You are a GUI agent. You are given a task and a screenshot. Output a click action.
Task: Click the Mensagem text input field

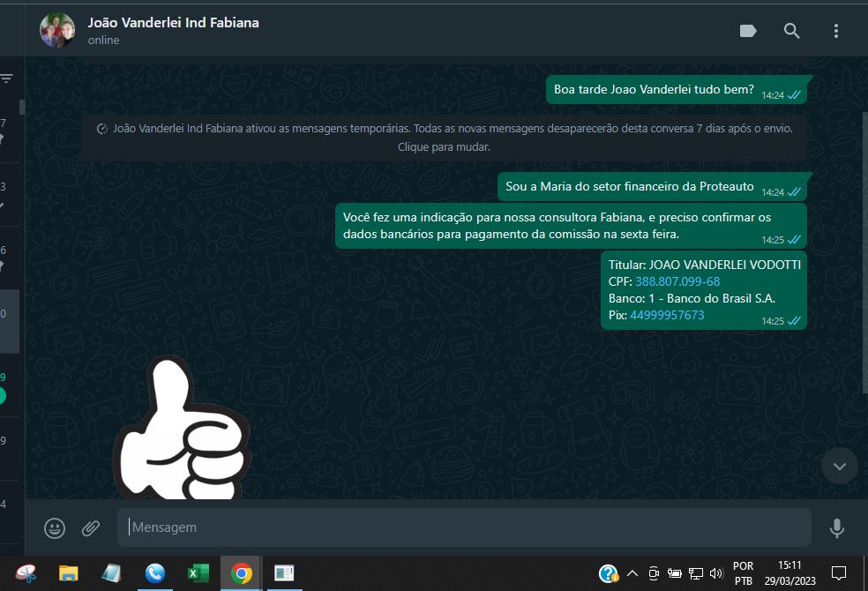pos(463,527)
